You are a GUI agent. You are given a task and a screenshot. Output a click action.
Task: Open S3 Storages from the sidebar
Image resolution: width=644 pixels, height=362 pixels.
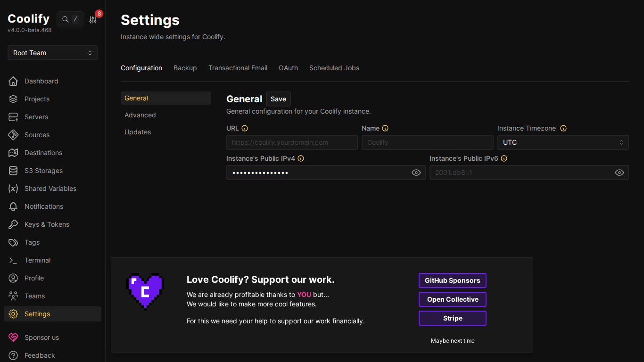coord(14,171)
